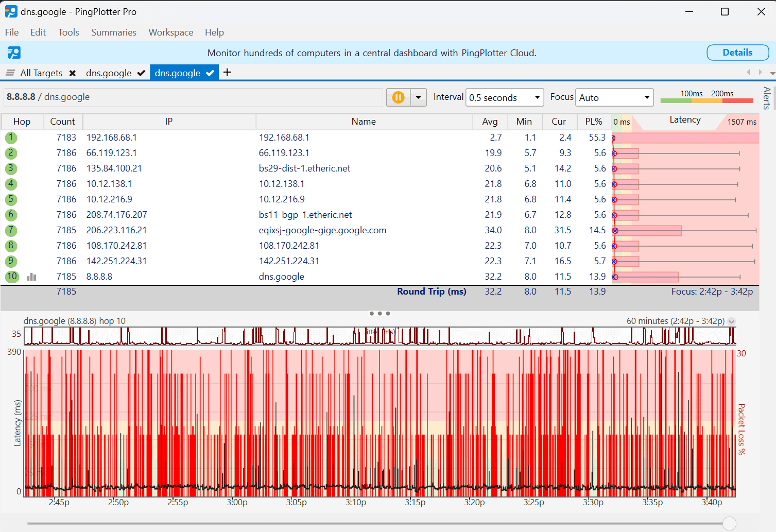776x532 pixels.
Task: Click the Min column header
Action: click(x=524, y=122)
